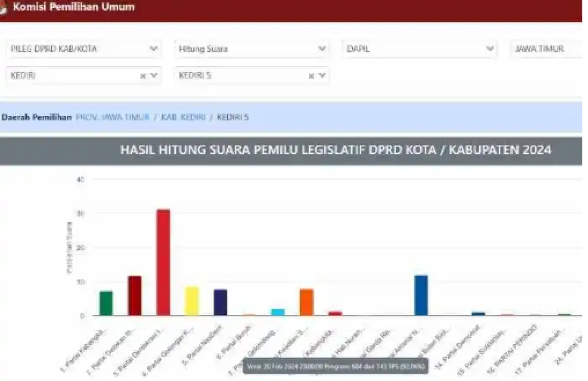
Task: Follow the PROV. JAWA TIMUR breadcrumb link
Action: [x=113, y=117]
